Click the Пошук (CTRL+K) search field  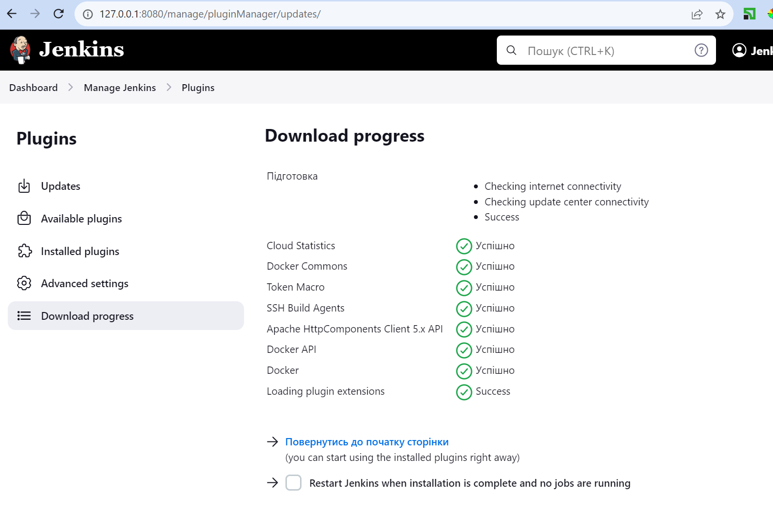pyautogui.click(x=606, y=50)
